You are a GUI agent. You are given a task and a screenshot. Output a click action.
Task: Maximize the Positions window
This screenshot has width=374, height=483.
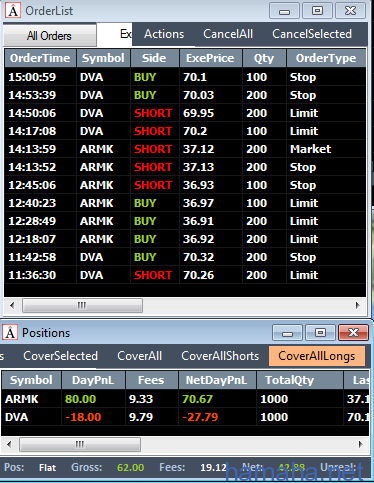320,332
